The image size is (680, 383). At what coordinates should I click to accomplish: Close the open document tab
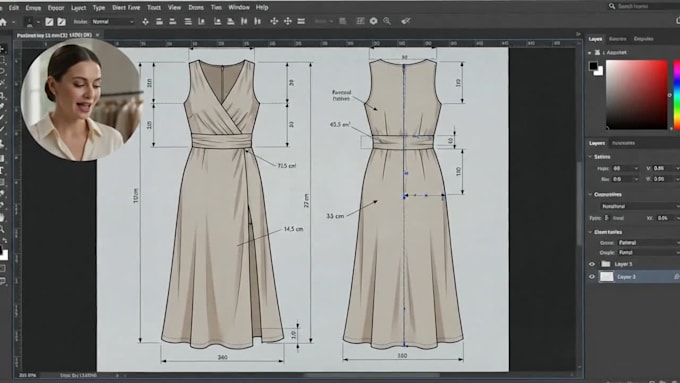(98, 35)
